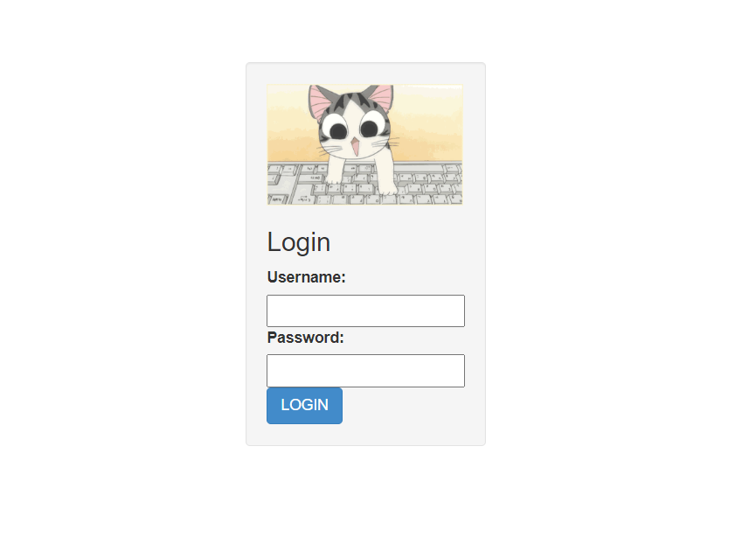Click the cat's left eye
The width and height of the screenshot is (756, 544).
pyautogui.click(x=337, y=130)
